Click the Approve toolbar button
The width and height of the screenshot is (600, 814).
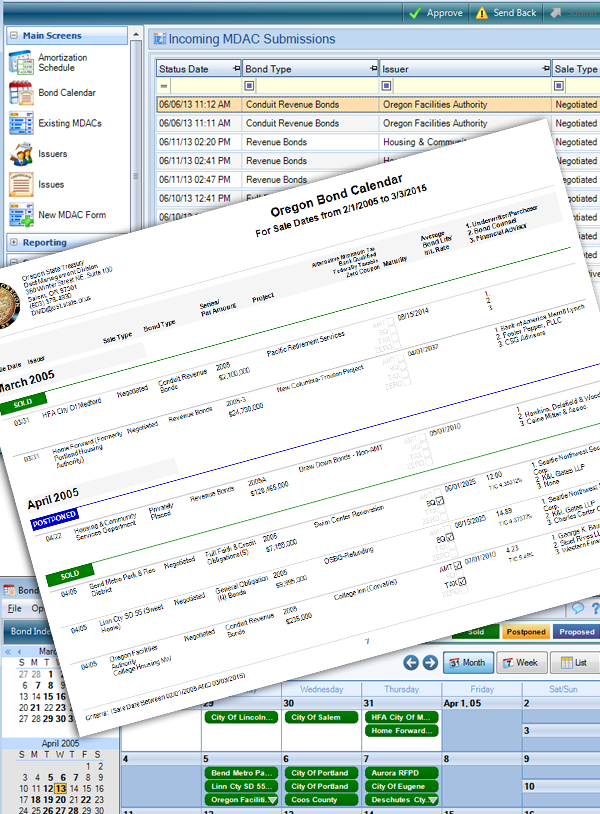[x=436, y=12]
